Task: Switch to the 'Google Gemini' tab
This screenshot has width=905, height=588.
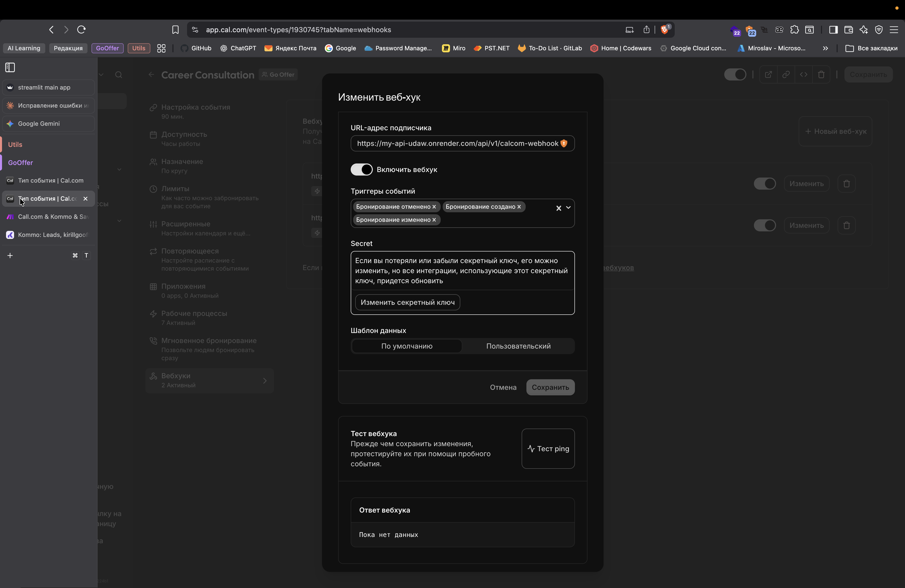Action: [39, 123]
